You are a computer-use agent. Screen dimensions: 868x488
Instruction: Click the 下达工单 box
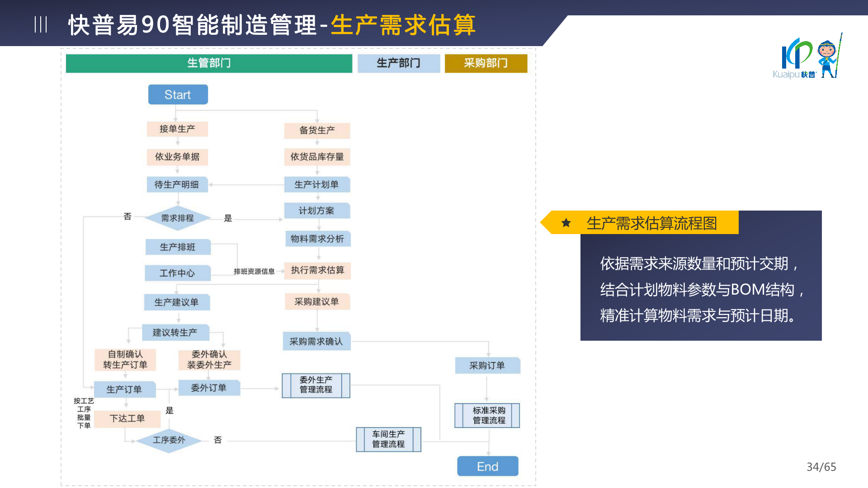coord(127,418)
